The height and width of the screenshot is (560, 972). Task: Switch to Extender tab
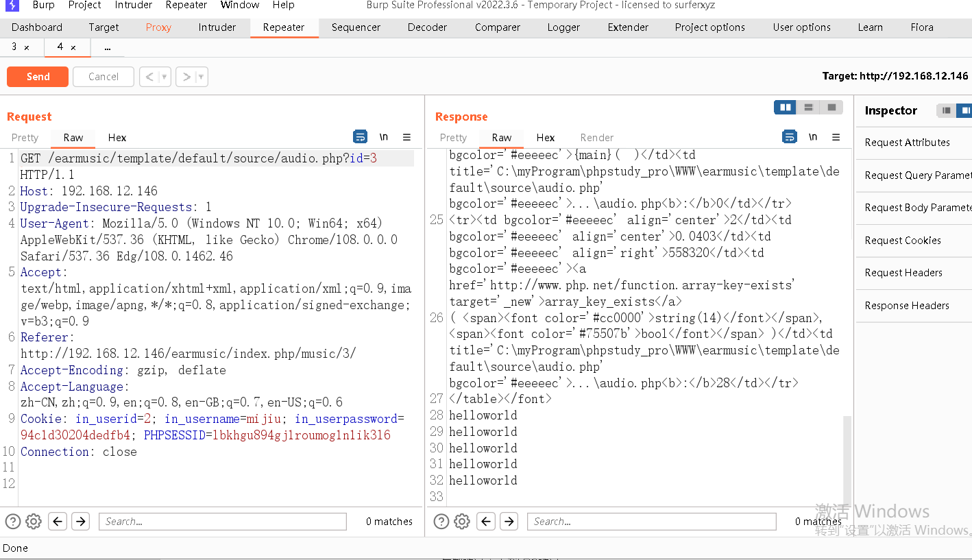click(x=628, y=27)
